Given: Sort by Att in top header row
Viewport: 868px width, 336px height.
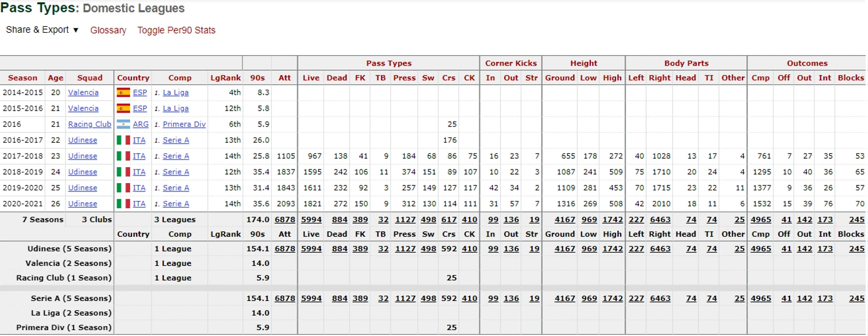Looking at the screenshot, I should [285, 78].
